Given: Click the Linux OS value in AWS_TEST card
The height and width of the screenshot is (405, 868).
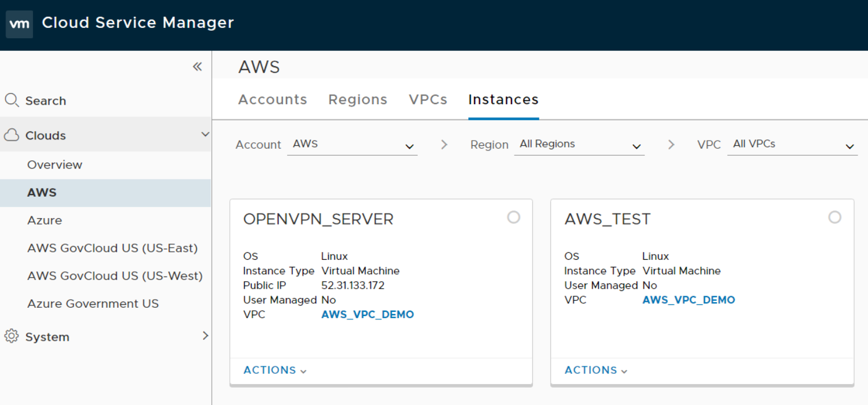Looking at the screenshot, I should coord(656,256).
